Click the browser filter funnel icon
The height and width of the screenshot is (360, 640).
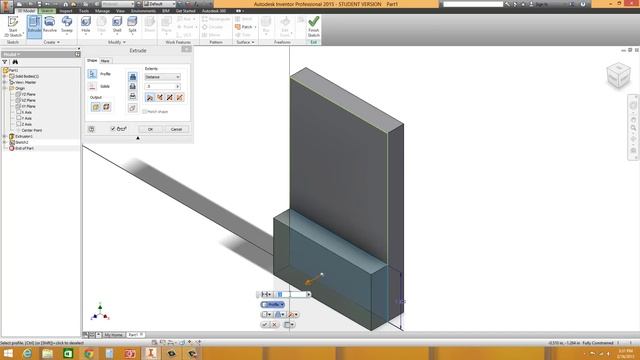pyautogui.click(x=5, y=62)
